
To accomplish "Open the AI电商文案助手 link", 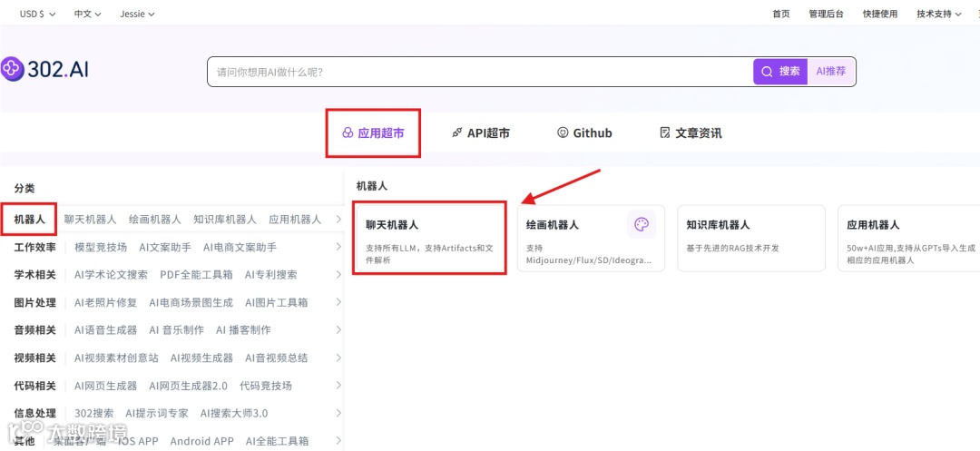I will [240, 247].
